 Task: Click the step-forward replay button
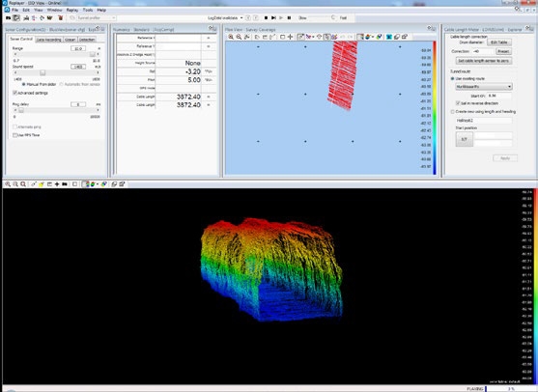(x=273, y=17)
